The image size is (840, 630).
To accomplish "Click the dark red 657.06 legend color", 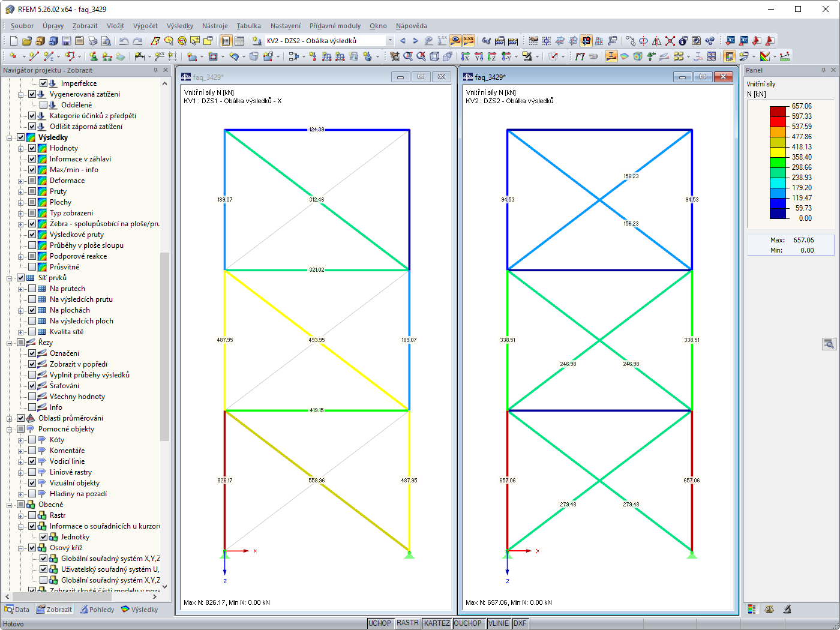I will [778, 111].
